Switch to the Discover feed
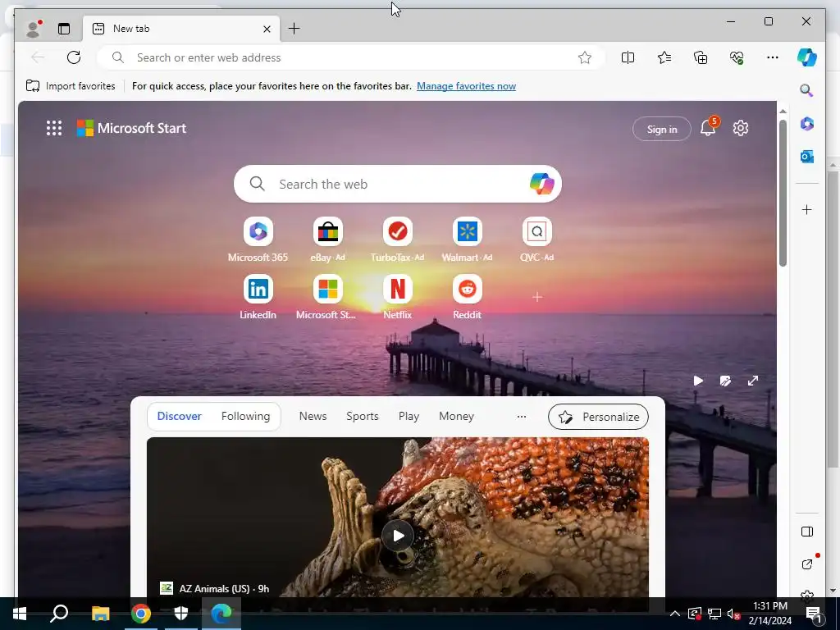This screenshot has width=840, height=630. (x=179, y=416)
